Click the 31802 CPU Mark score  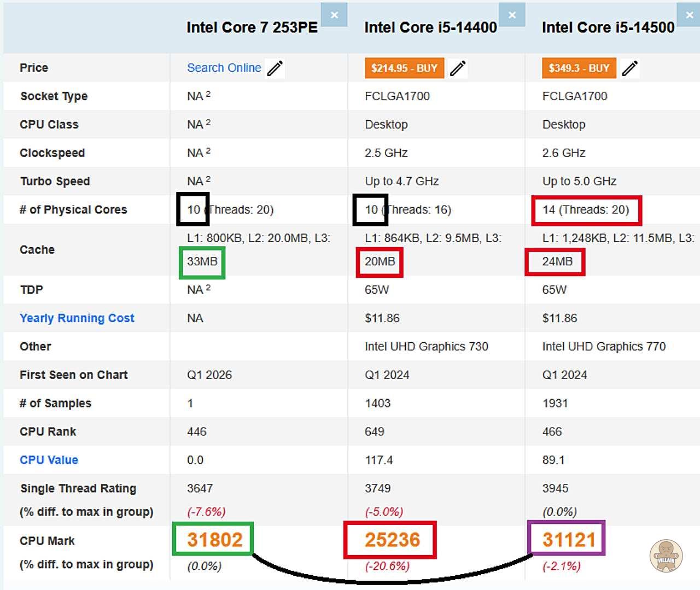coord(214,540)
